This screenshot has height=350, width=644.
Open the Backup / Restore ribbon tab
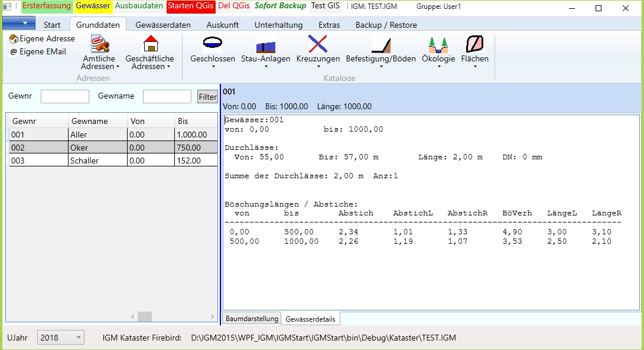coord(386,25)
